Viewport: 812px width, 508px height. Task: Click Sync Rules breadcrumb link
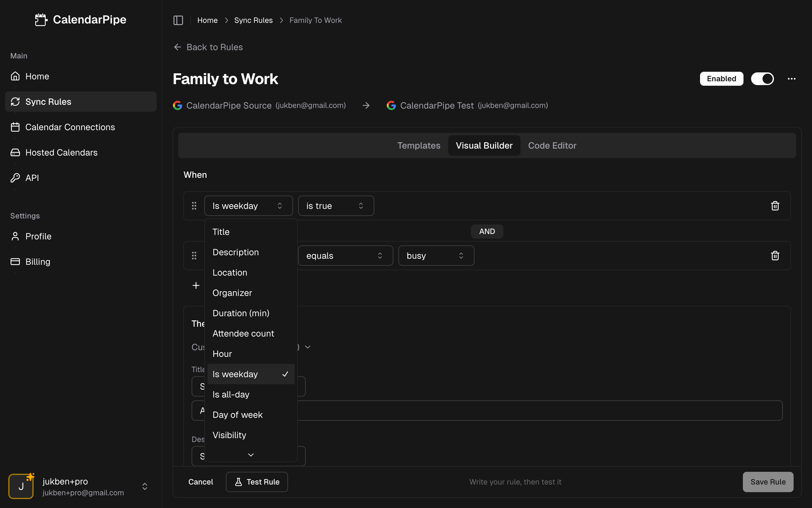coord(253,20)
